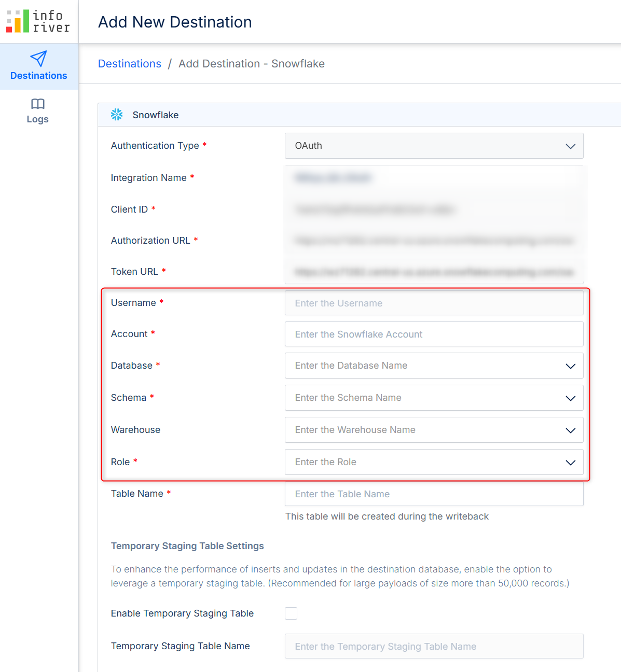Open the Destinations sidebar tab label

[38, 76]
